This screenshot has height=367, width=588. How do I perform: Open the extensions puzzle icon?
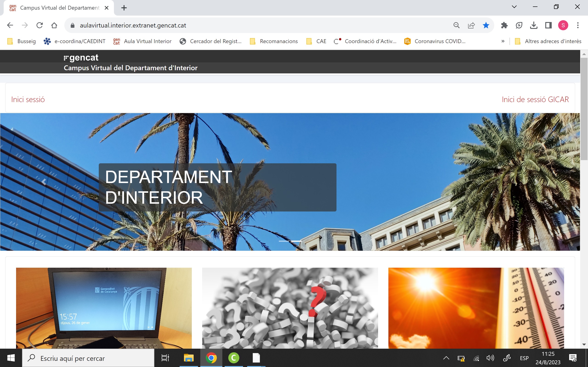(504, 25)
